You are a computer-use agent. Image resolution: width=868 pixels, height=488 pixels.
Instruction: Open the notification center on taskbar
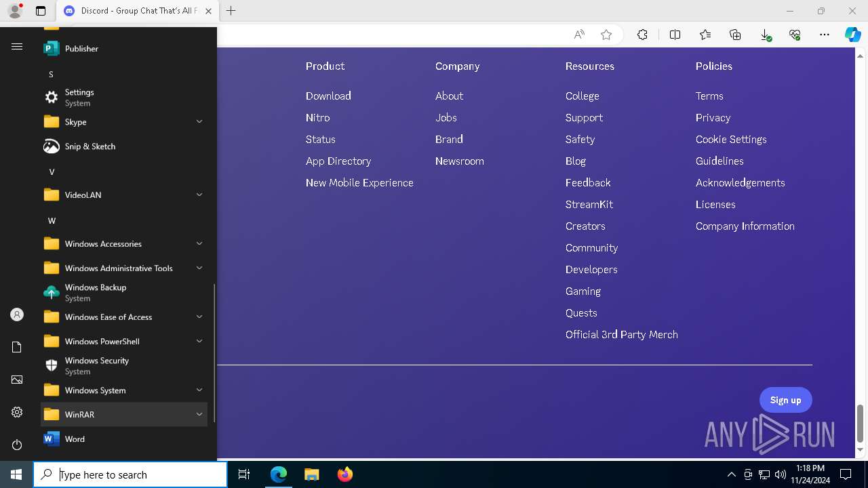pyautogui.click(x=846, y=474)
